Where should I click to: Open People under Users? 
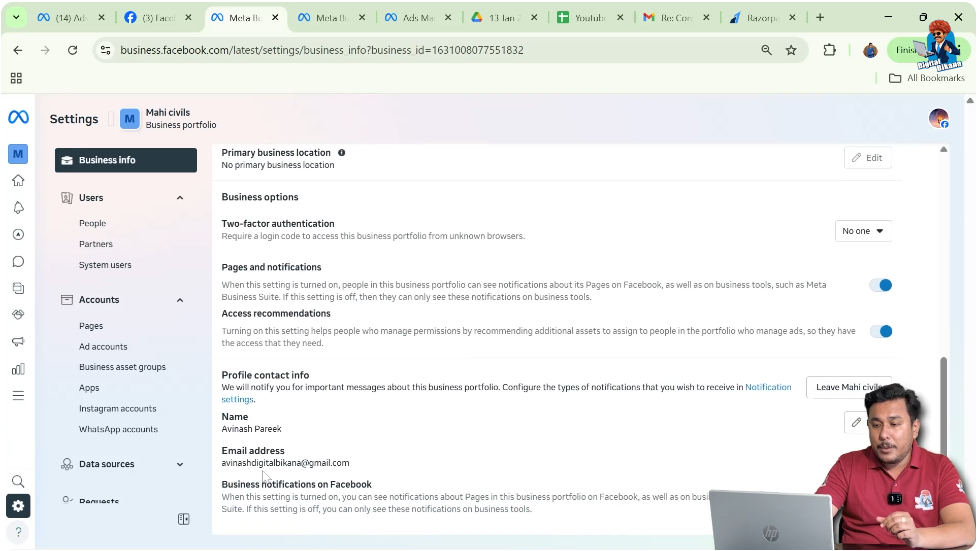[92, 223]
